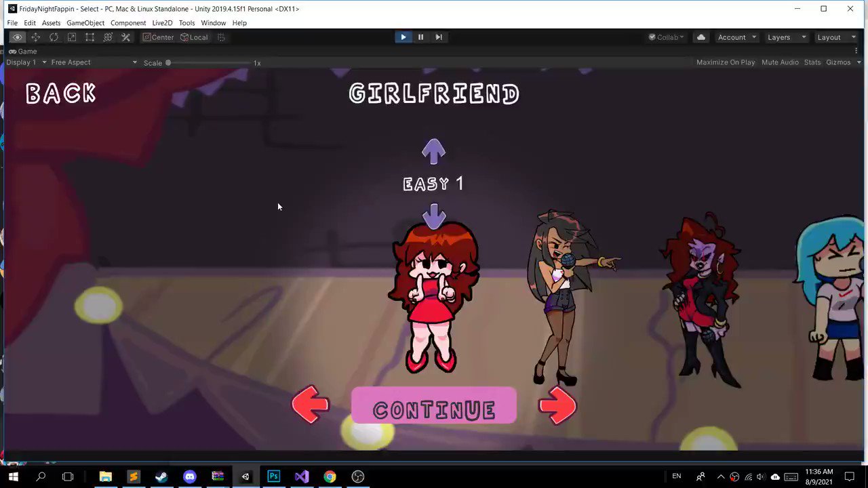The image size is (868, 488).
Task: Select the character in the red dress and black jacket
Action: [x=702, y=302]
